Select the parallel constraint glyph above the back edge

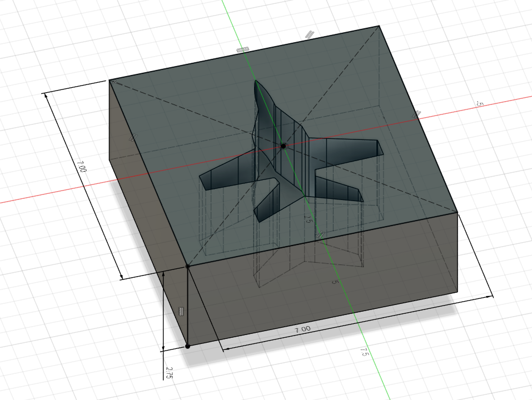[x=310, y=34]
